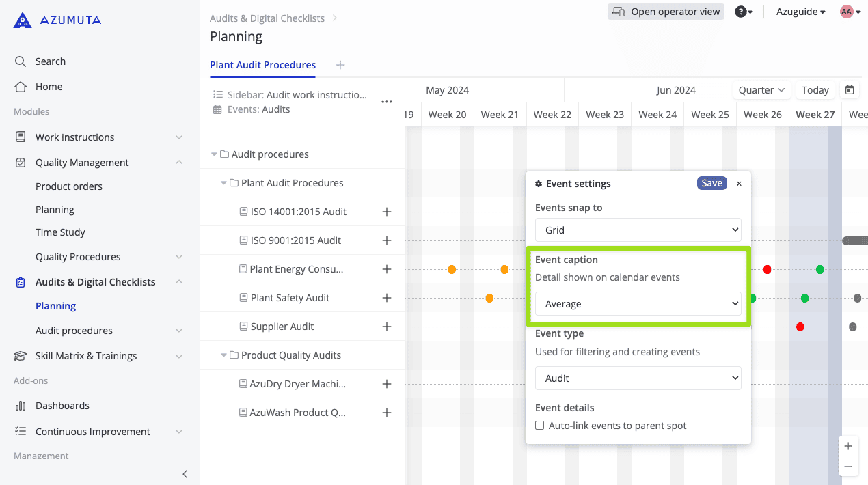Click the Home house icon

pos(21,87)
